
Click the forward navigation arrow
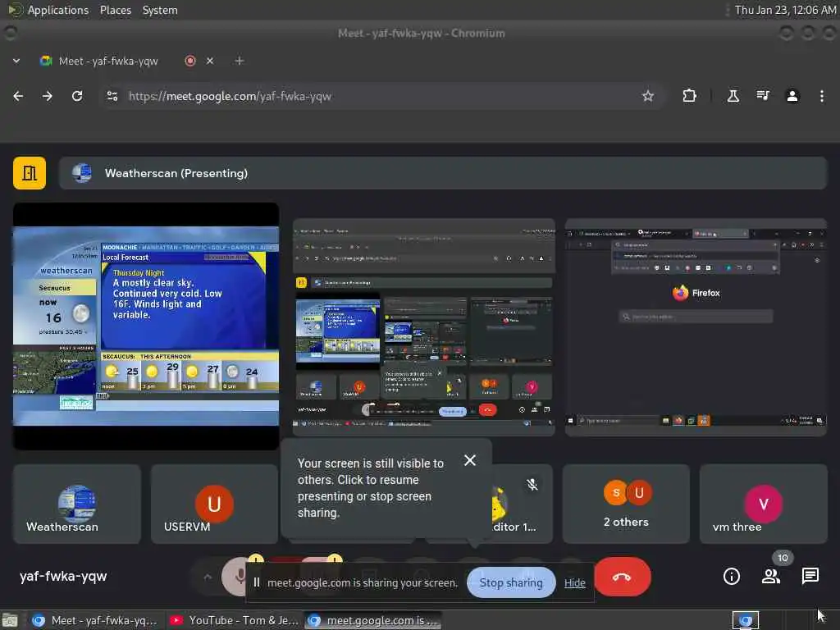[x=47, y=96]
